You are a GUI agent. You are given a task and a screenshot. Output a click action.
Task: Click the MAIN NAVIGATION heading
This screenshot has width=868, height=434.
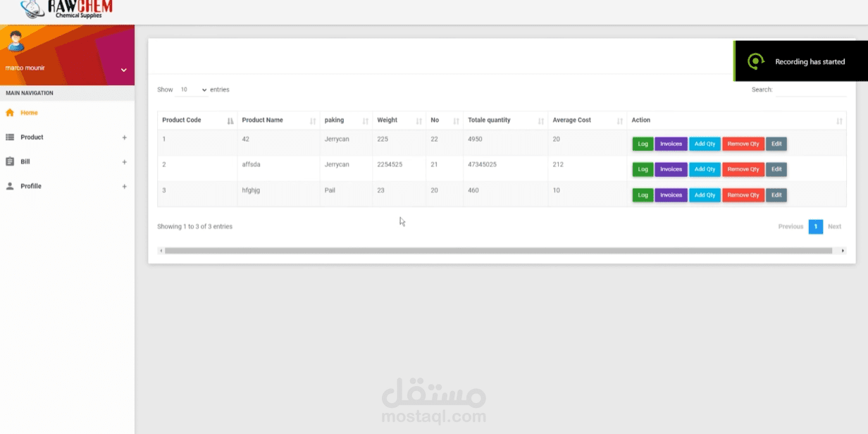[30, 93]
